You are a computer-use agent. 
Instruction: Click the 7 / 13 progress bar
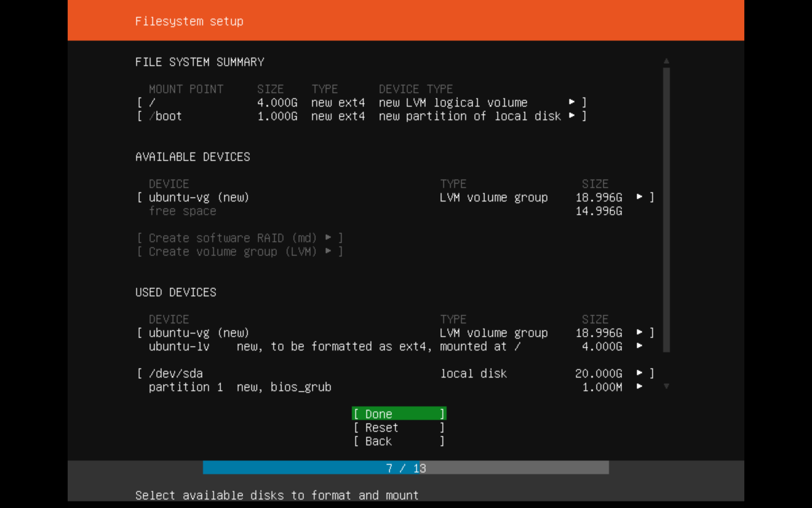pyautogui.click(x=406, y=468)
